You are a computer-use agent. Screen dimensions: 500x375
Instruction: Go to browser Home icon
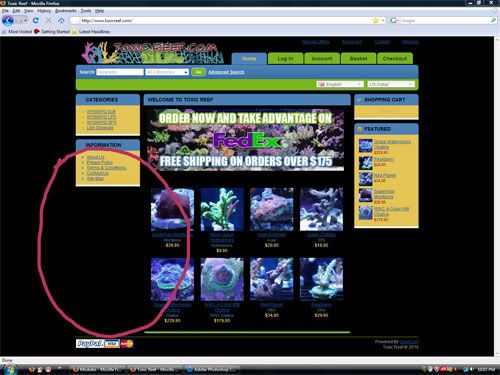point(61,21)
